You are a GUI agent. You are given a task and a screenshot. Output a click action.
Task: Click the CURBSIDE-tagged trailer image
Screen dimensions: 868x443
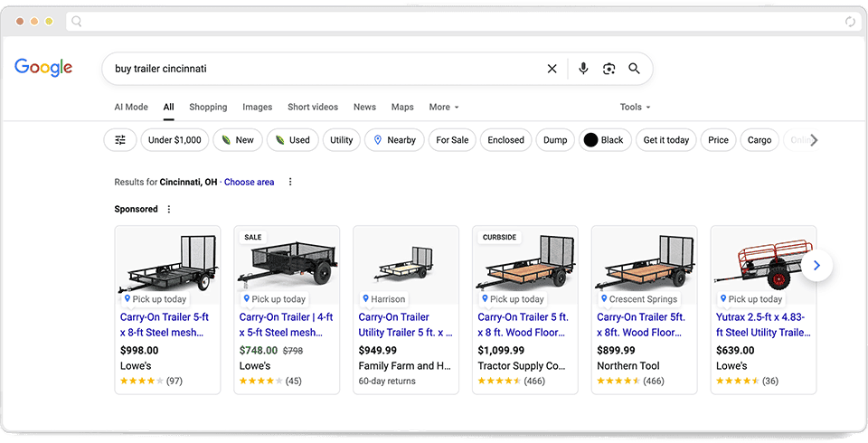tap(524, 264)
